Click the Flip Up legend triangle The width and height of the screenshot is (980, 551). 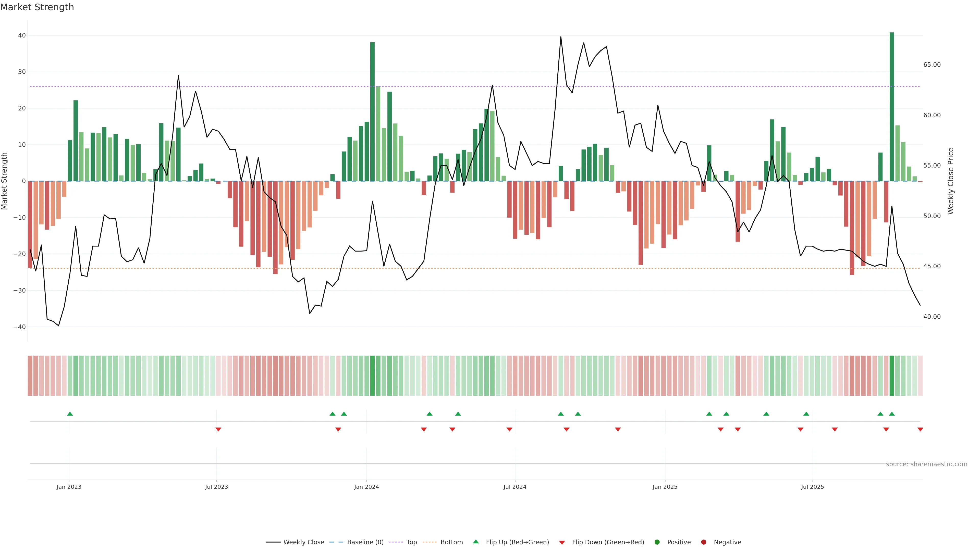pyautogui.click(x=475, y=542)
